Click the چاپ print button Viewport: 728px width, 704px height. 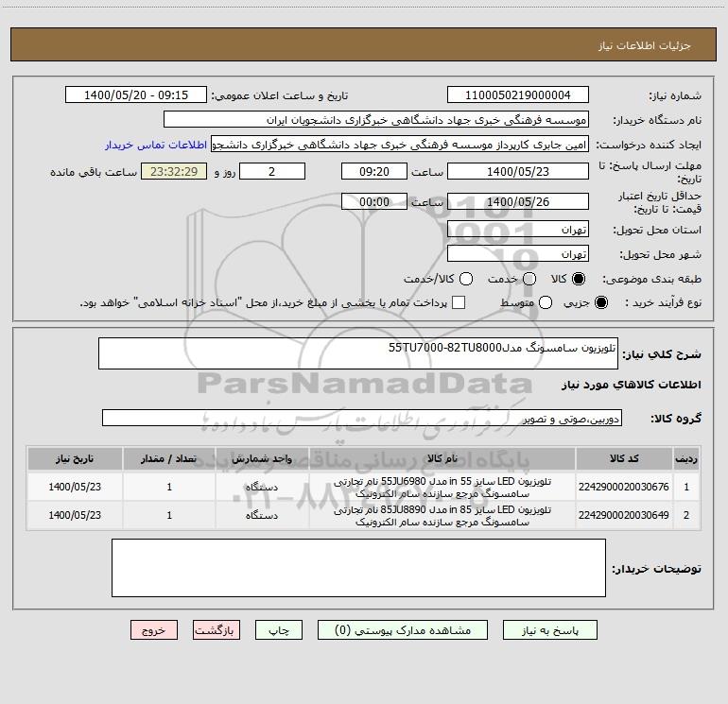279,629
